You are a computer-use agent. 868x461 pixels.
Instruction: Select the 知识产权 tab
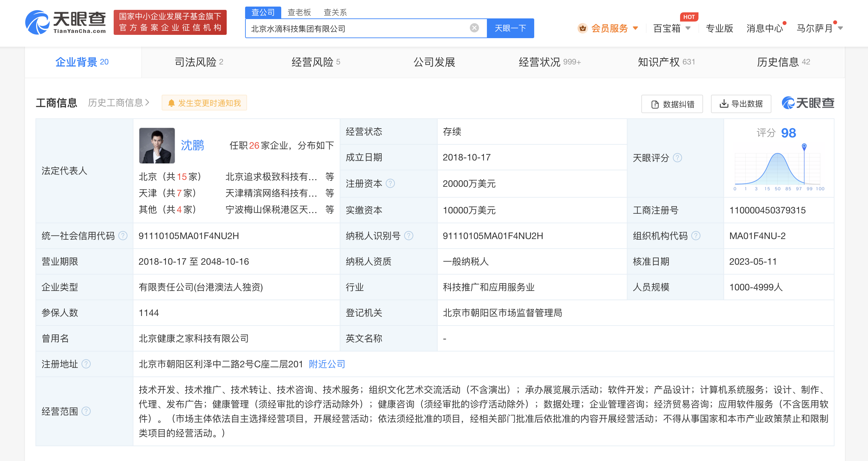point(667,62)
